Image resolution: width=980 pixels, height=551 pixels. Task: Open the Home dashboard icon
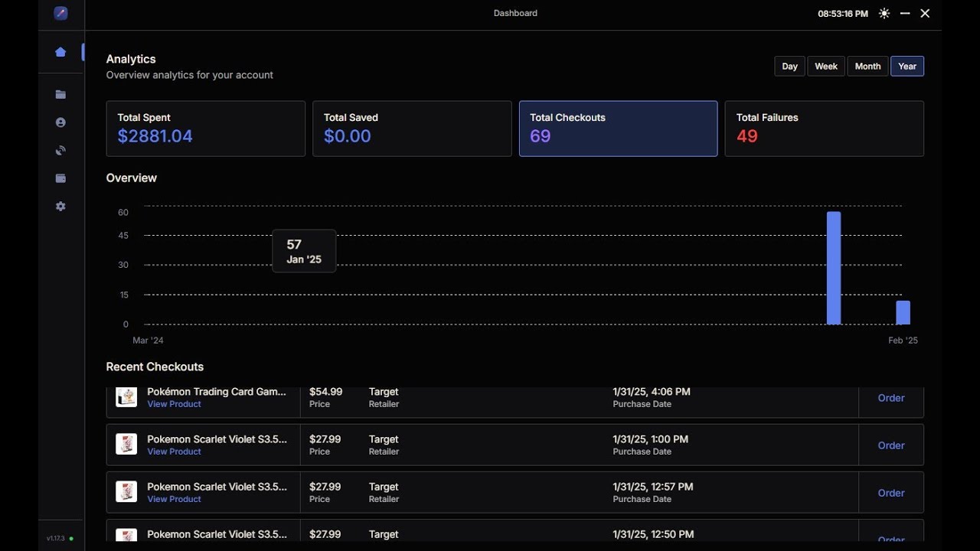[60, 52]
